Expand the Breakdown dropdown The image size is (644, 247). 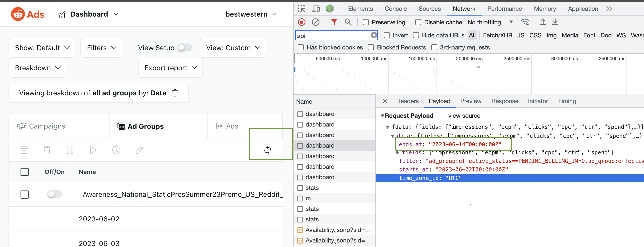click(x=37, y=68)
